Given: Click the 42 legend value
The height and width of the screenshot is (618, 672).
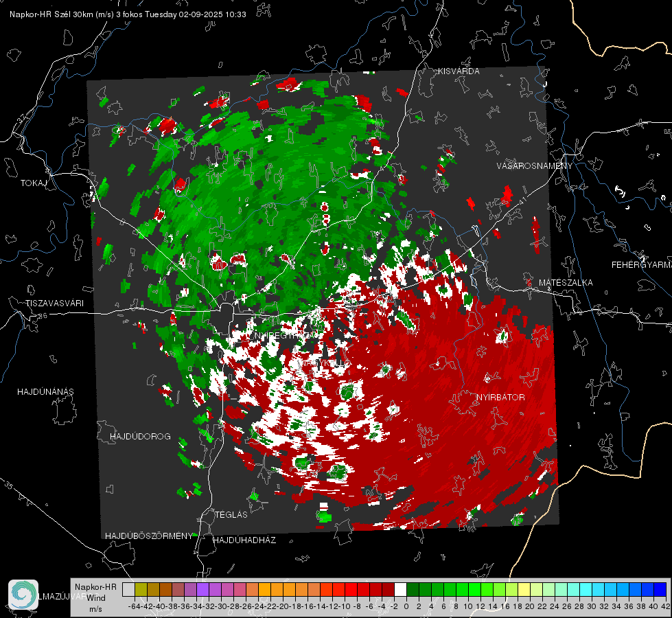Looking at the screenshot, I should click(x=666, y=606).
